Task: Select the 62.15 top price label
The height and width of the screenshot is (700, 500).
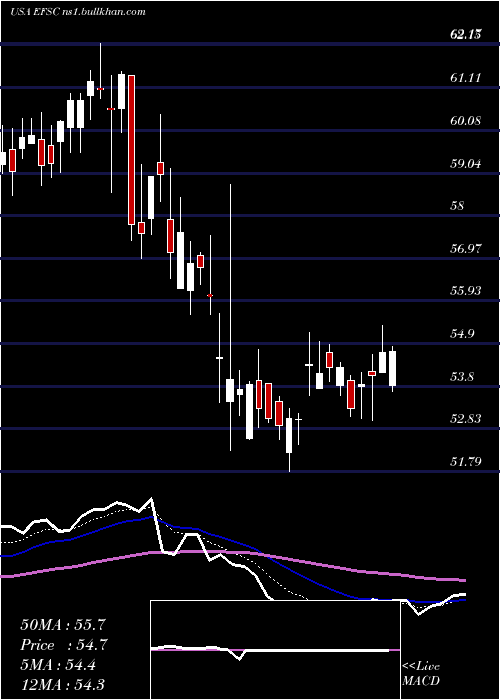Action: [465, 35]
